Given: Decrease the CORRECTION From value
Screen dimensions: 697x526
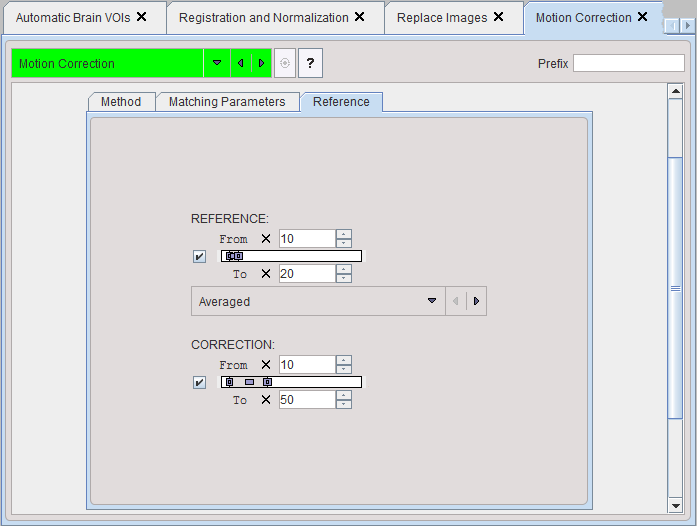Looking at the screenshot, I should (344, 369).
